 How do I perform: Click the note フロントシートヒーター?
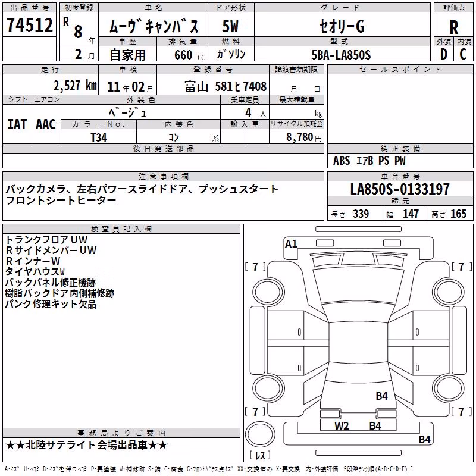61,201
